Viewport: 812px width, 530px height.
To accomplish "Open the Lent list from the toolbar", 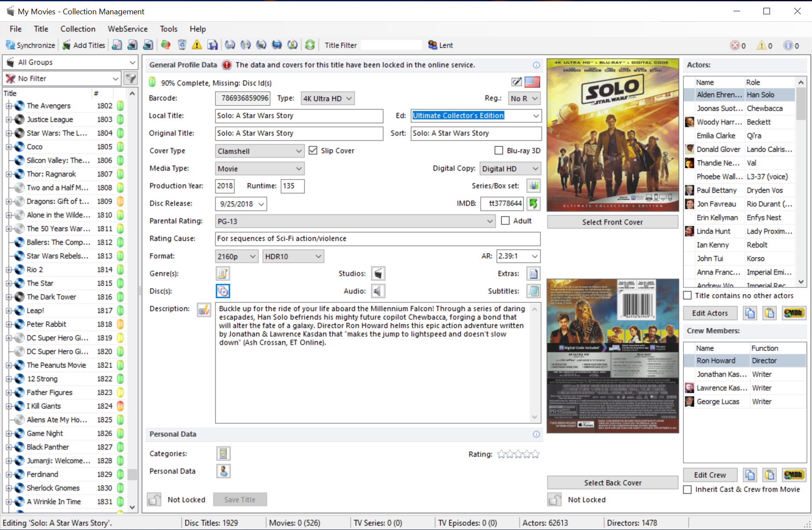I will tap(440, 45).
